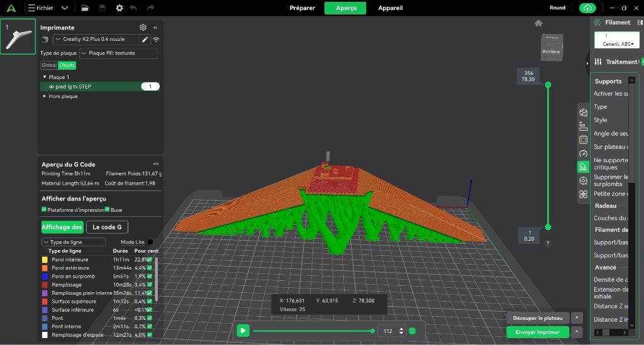Select the Objets tab
Viewport: 644px width, 345px height.
(67, 65)
